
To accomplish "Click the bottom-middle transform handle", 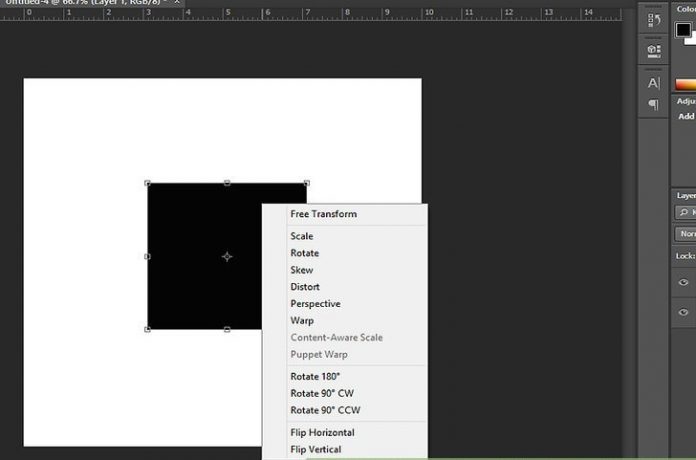I will click(x=227, y=329).
